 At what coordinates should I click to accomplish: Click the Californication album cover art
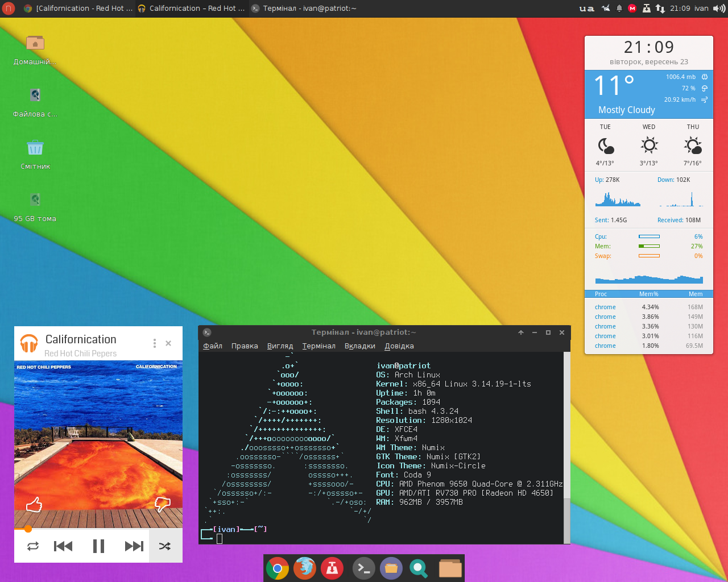(x=98, y=445)
